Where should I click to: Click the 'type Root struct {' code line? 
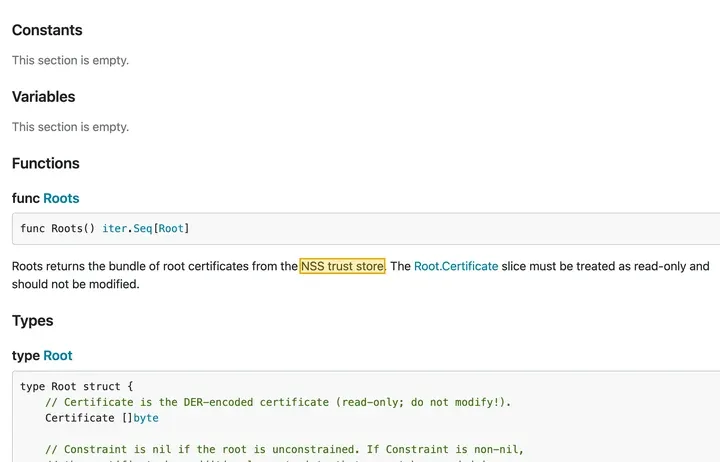coord(77,386)
